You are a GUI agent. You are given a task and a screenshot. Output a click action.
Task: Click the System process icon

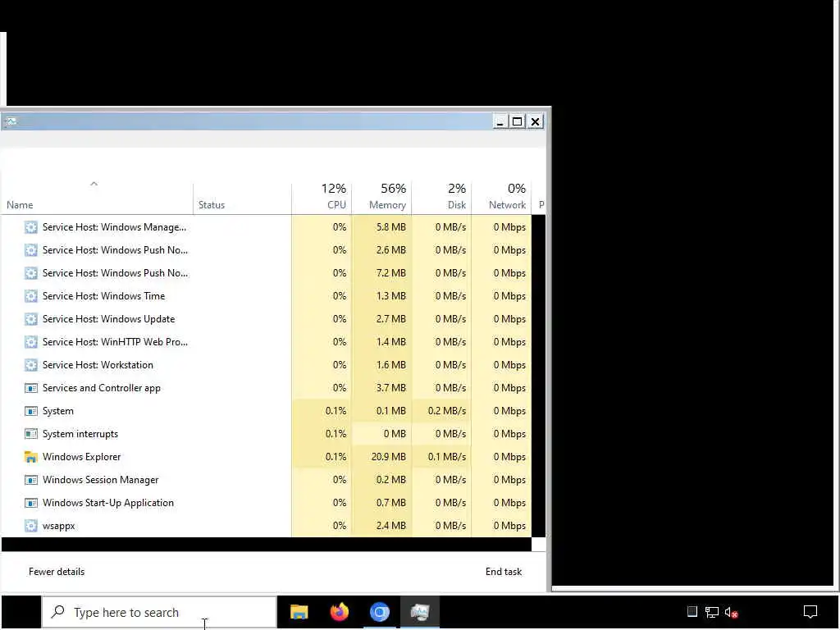[x=31, y=412]
